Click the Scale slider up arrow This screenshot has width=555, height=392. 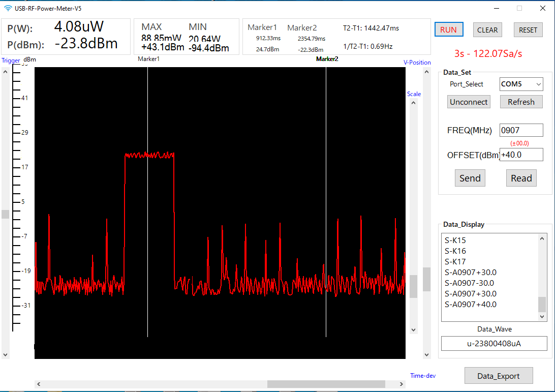(x=413, y=103)
